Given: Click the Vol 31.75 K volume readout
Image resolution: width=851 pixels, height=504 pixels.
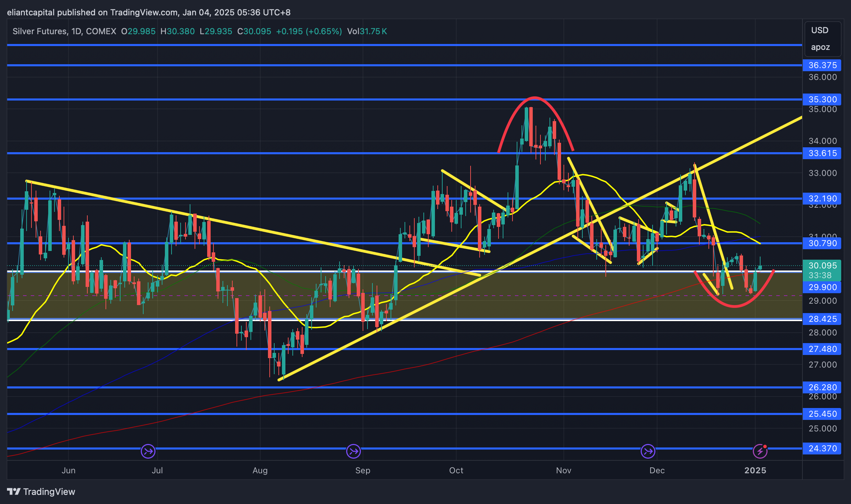Looking at the screenshot, I should [x=367, y=31].
